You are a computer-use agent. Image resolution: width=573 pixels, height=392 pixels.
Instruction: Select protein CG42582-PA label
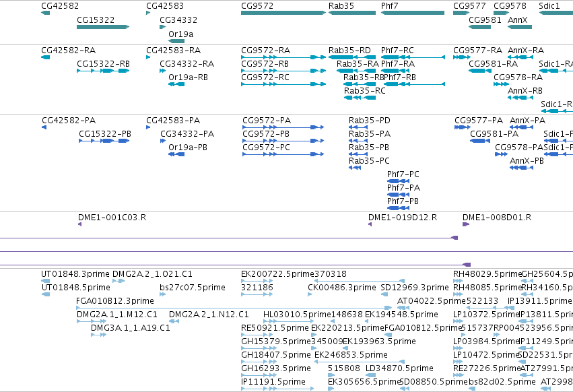coord(69,121)
